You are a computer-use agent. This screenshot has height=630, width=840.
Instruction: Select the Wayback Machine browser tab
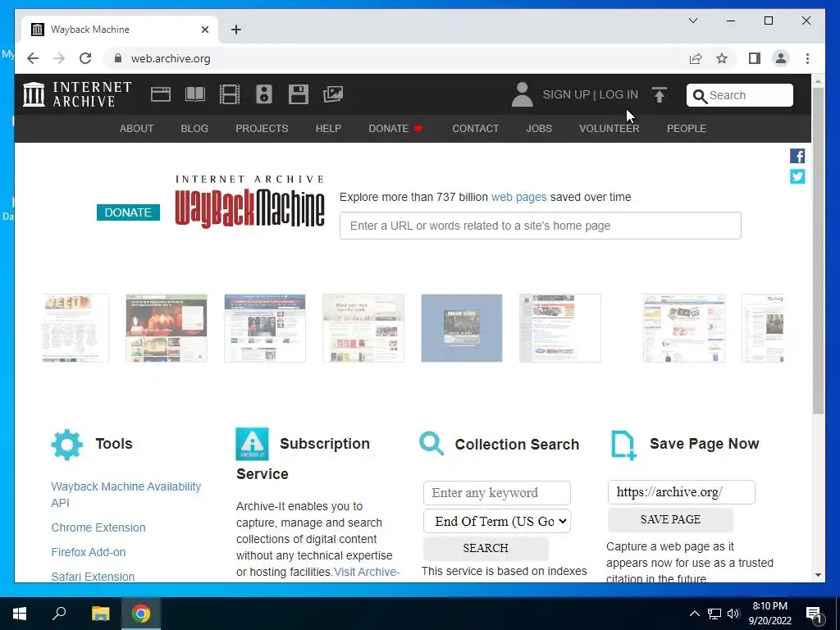119,30
